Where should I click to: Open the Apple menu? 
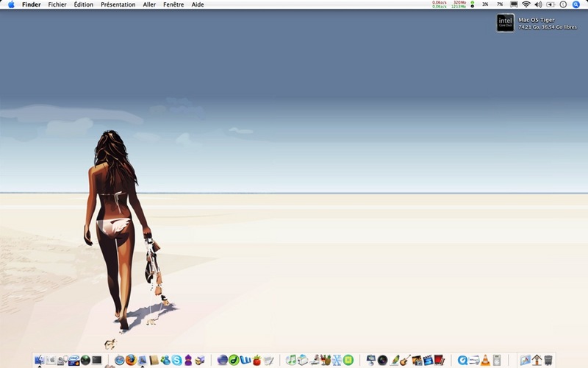(x=11, y=4)
